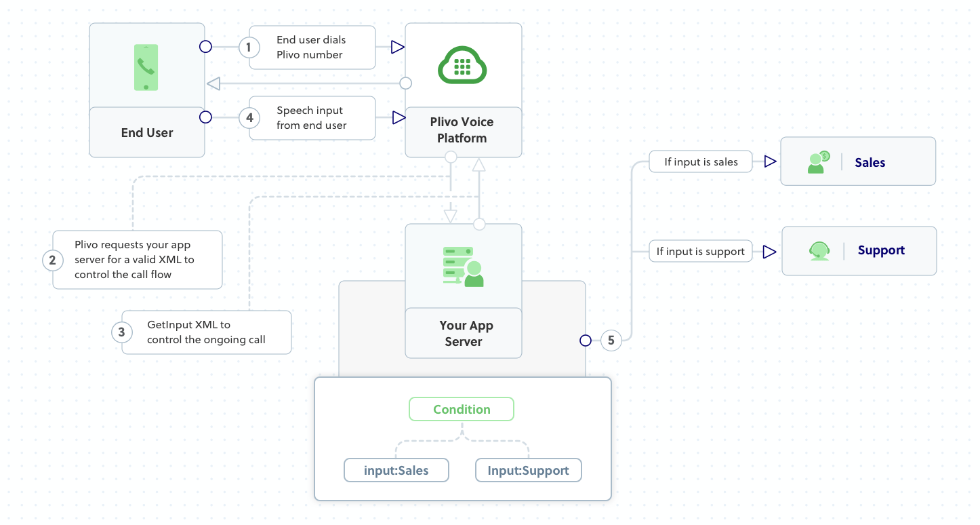This screenshot has width=980, height=525.
Task: Click "GetInput XML to control" description
Action: (x=206, y=332)
